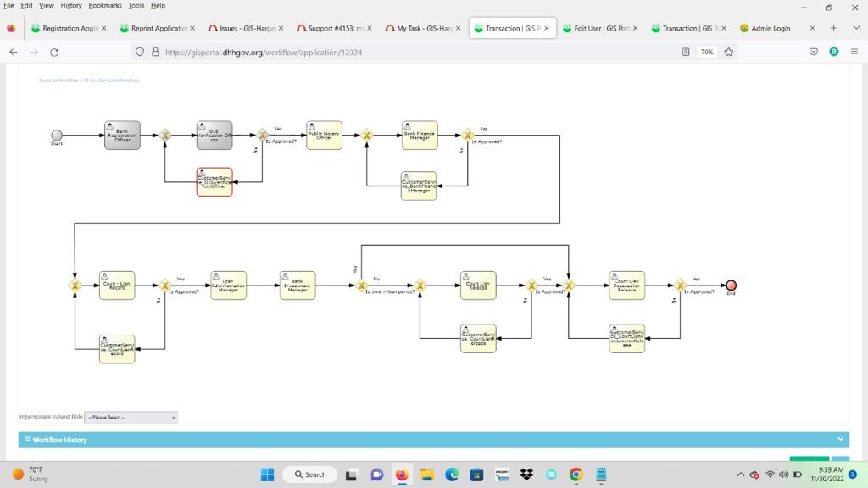Select Court-Lien Possession Release node

pyautogui.click(x=626, y=286)
